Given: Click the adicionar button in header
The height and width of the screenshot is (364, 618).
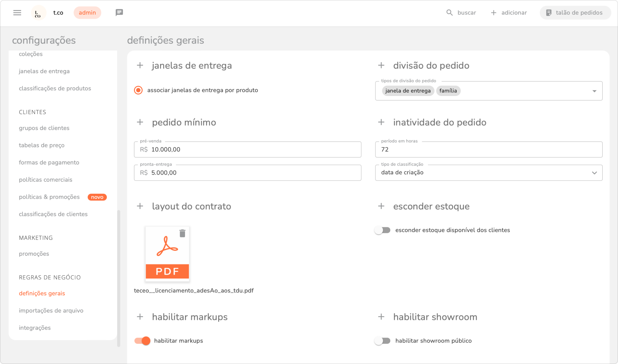Looking at the screenshot, I should 509,13.
